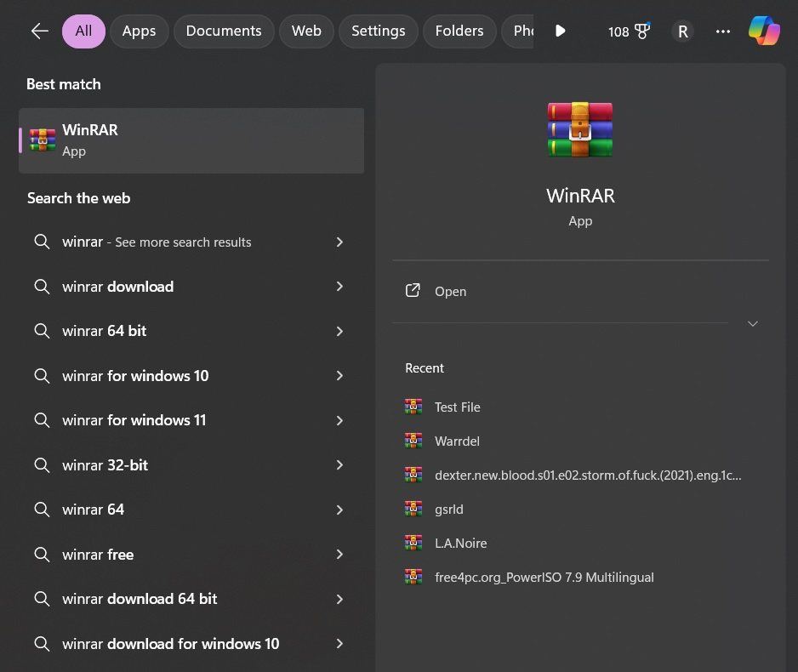Open the WinRAR best match result
Image resolution: width=798 pixels, height=672 pixels.
tap(191, 140)
